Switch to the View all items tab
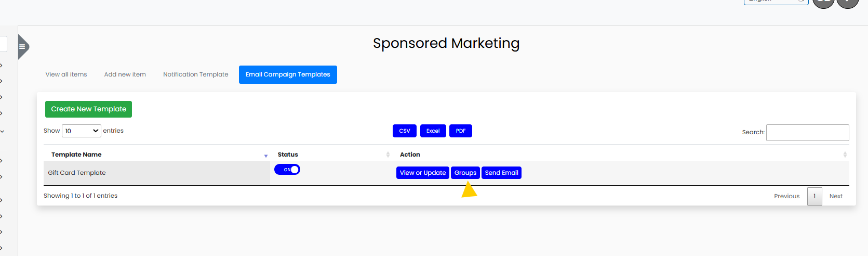 click(x=66, y=74)
